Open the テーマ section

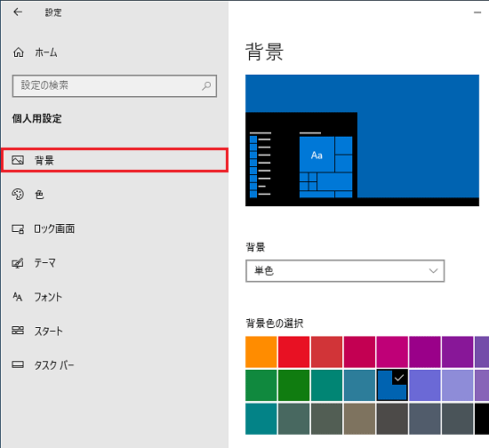115,263
